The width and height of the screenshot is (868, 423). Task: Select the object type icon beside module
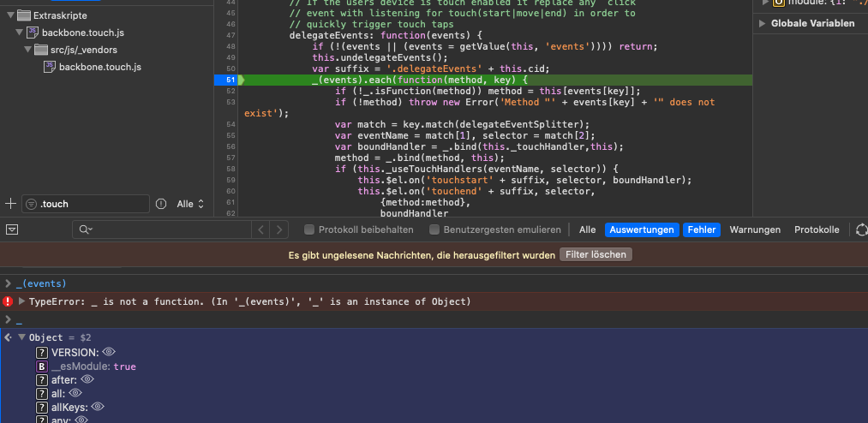click(778, 3)
